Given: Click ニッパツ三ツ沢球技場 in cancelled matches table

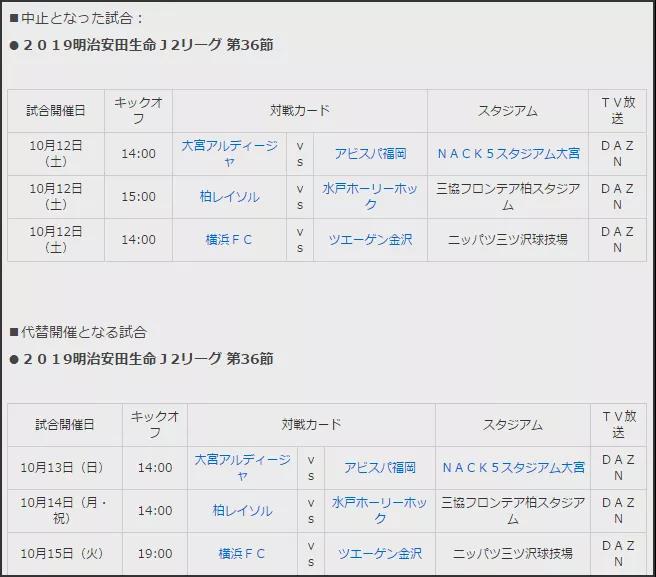Looking at the screenshot, I should (x=508, y=240).
